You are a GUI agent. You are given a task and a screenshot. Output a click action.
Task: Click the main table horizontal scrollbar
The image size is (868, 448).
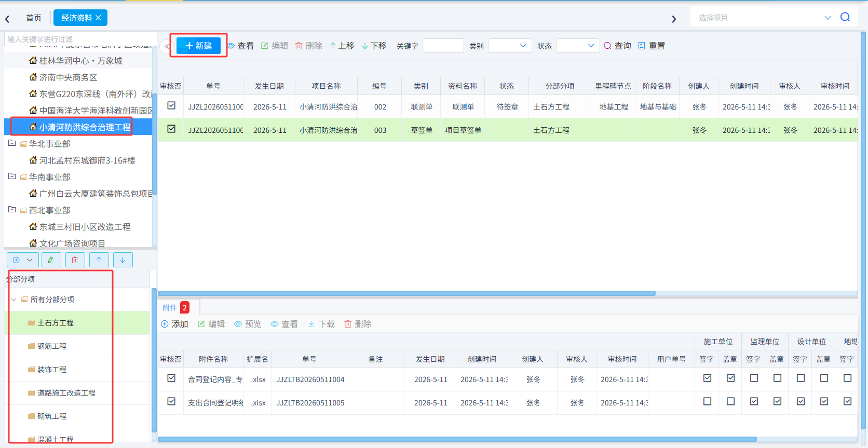406,293
